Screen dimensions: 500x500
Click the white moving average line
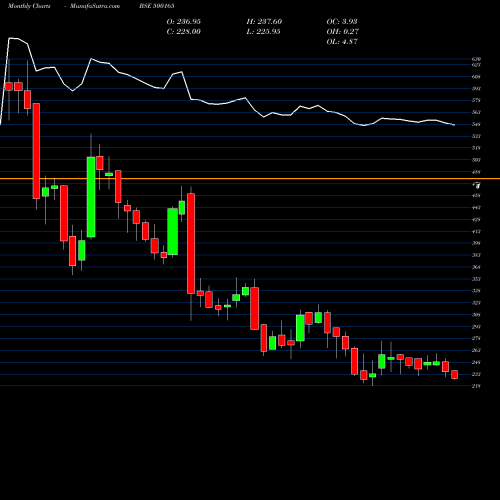[x=227, y=103]
